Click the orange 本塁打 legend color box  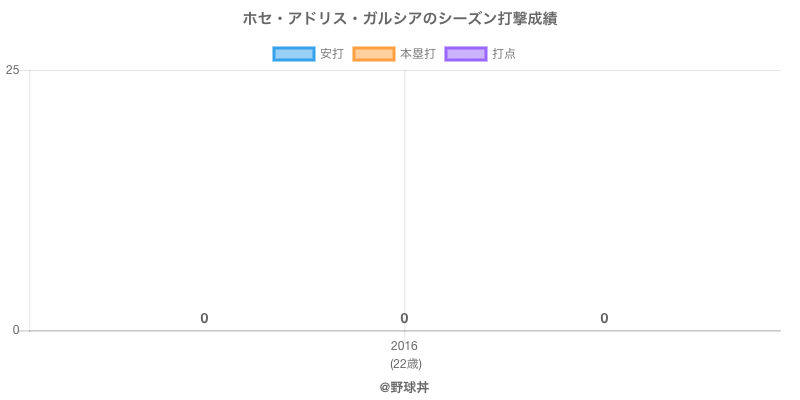(x=373, y=54)
